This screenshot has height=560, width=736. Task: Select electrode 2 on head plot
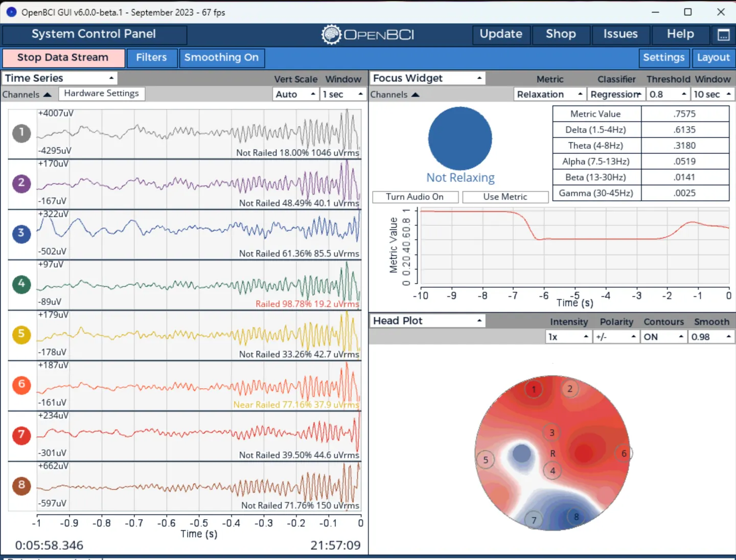point(570,389)
